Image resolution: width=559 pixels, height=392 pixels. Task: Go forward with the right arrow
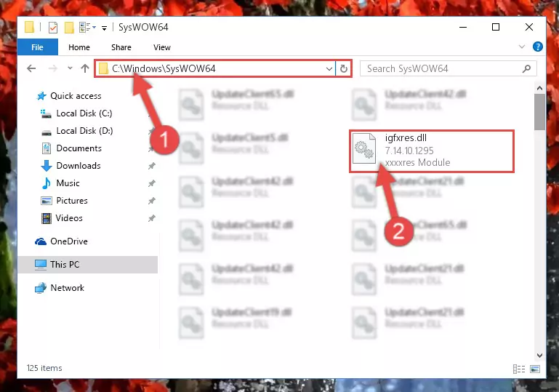53,68
